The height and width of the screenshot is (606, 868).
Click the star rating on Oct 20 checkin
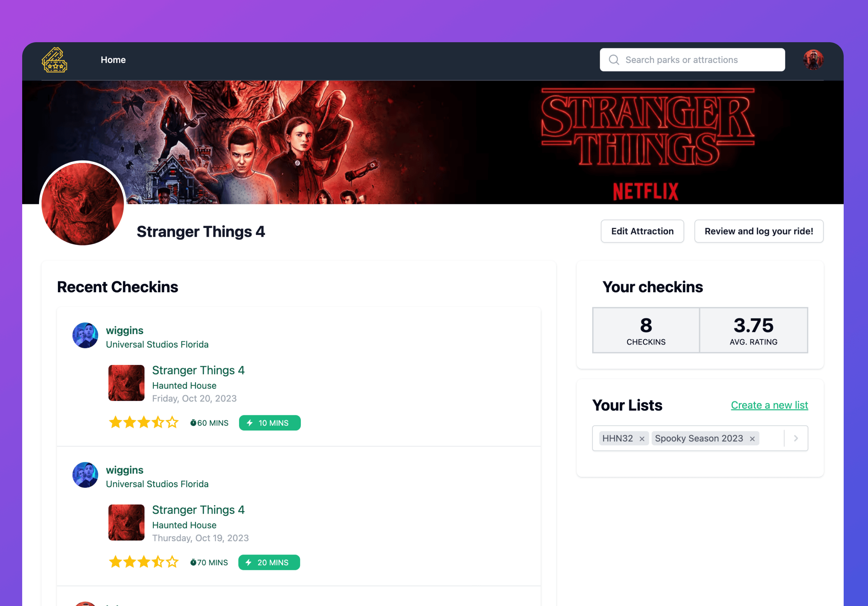point(143,422)
